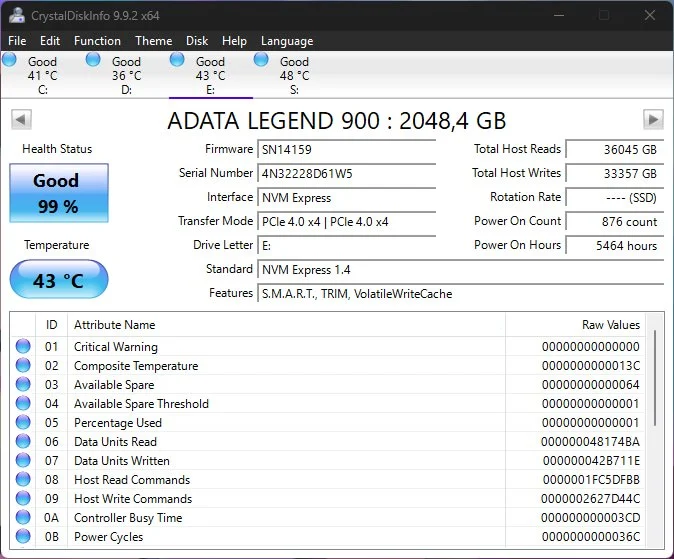Open the Language menu
This screenshot has height=559, width=674.
[287, 41]
